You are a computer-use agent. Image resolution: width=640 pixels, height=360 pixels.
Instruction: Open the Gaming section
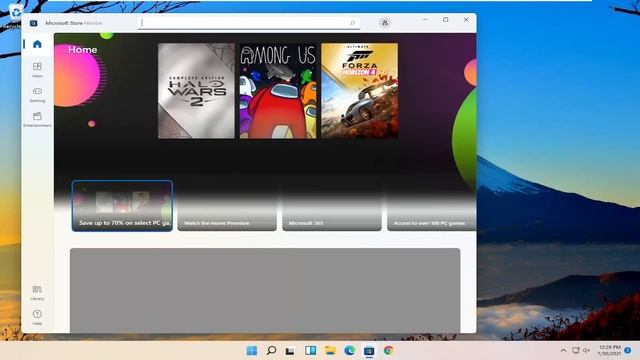37,94
